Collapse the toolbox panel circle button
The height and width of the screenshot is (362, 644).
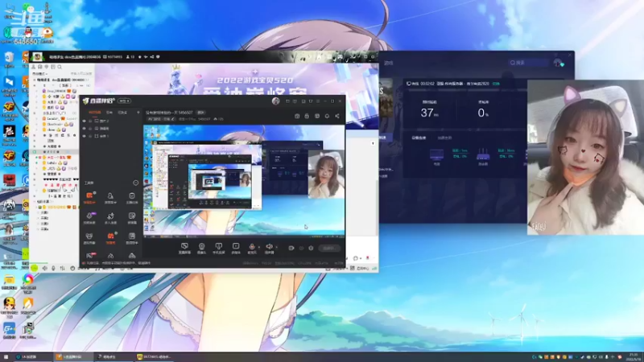(135, 183)
